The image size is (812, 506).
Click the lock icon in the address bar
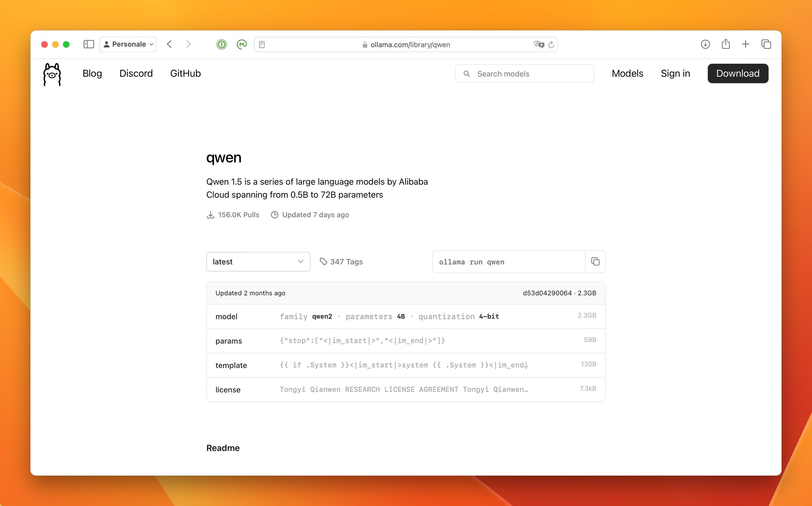[x=365, y=45]
